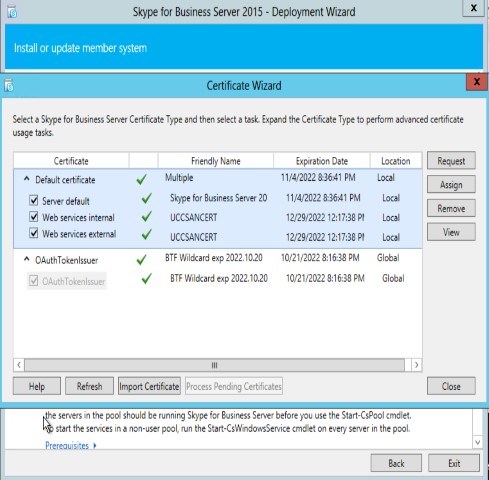This screenshot has height=480, width=489.
Task: Assign the selected certificate
Action: tap(451, 185)
